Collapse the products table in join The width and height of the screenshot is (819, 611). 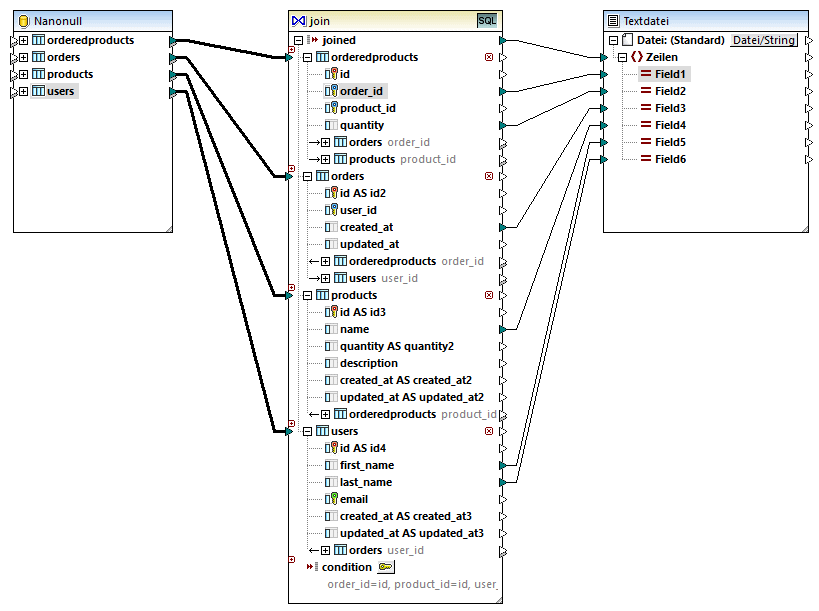[308, 296]
